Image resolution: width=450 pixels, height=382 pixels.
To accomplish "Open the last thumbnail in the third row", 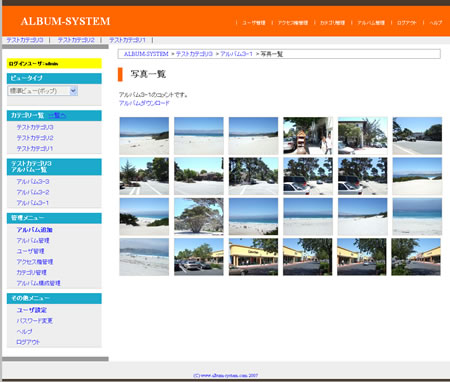I will [x=417, y=217].
